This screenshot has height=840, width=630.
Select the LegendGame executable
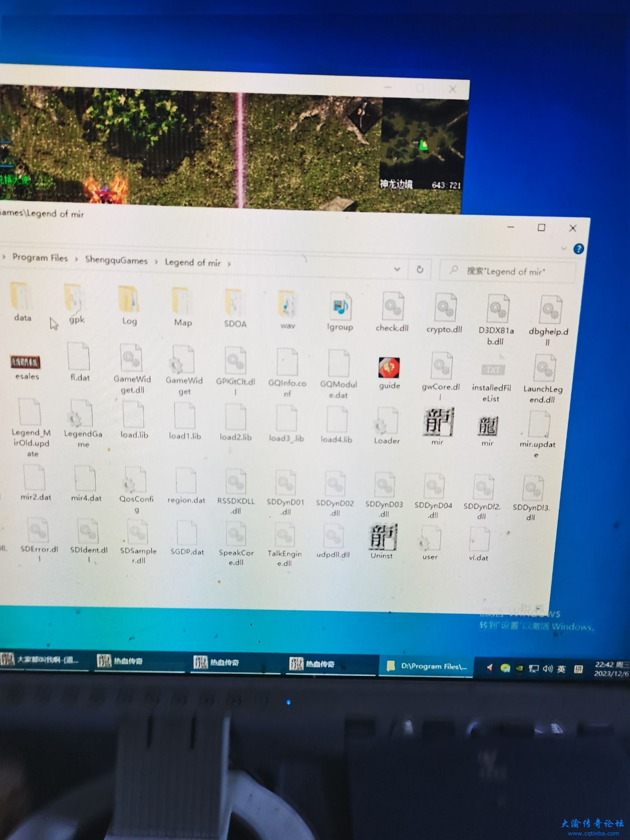coord(82,424)
